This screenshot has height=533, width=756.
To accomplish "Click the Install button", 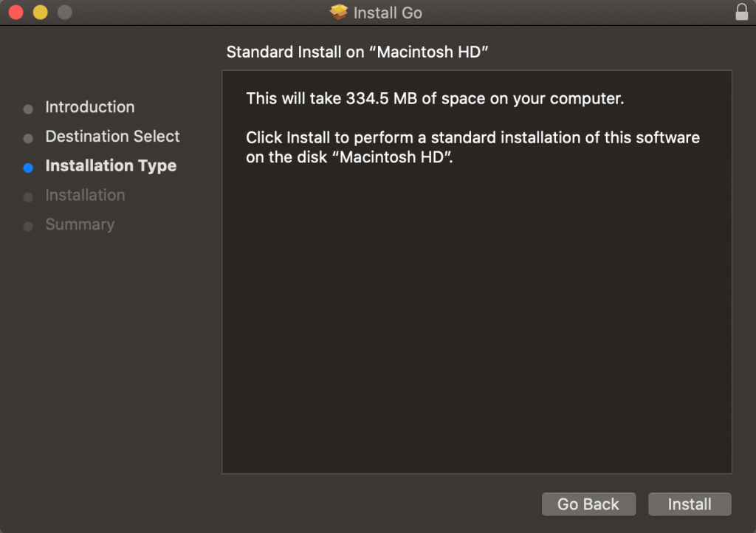I will click(x=690, y=504).
